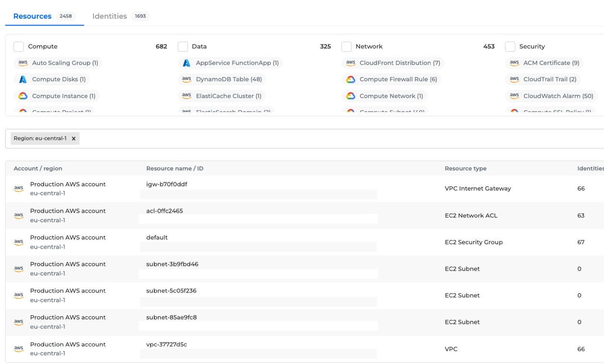Click Google Cloud icon on Compute Network chip
Image resolution: width=604 pixels, height=364 pixels.
coord(350,96)
